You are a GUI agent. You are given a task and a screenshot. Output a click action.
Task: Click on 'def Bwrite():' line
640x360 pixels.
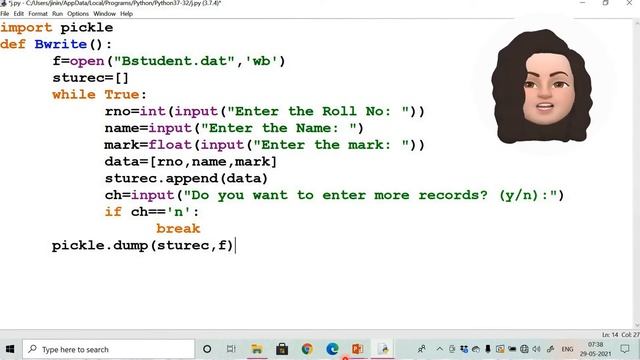tap(56, 44)
